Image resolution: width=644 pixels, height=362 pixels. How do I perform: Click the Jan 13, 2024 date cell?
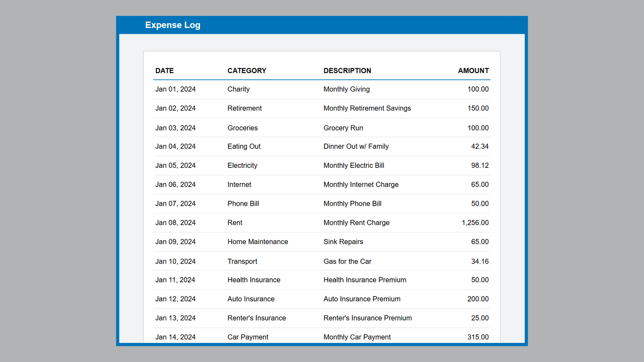pos(176,318)
